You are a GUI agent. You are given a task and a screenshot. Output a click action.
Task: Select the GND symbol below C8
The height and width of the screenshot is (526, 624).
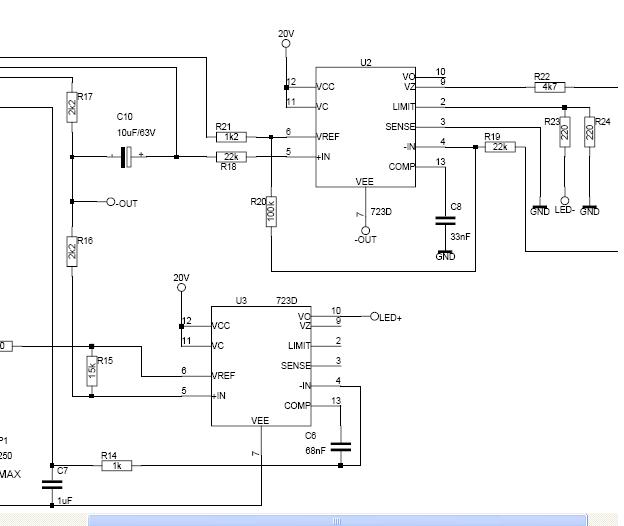pyautogui.click(x=445, y=252)
